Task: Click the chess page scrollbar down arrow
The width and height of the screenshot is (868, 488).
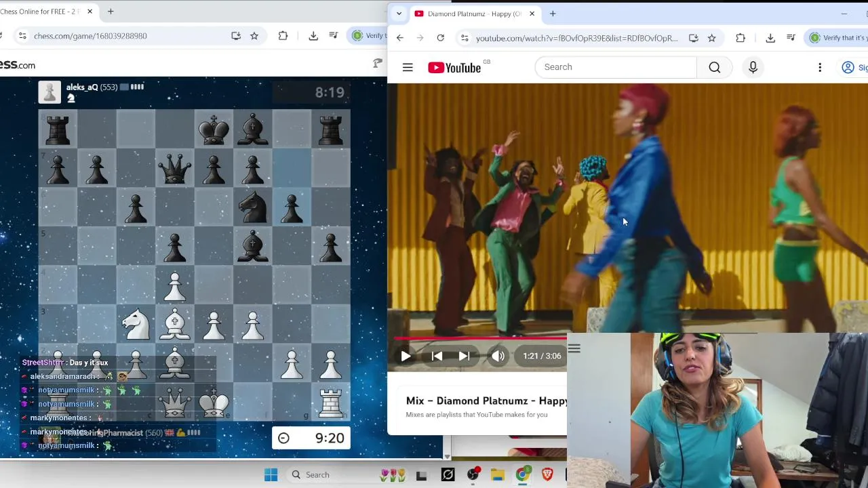Action: coord(447,457)
